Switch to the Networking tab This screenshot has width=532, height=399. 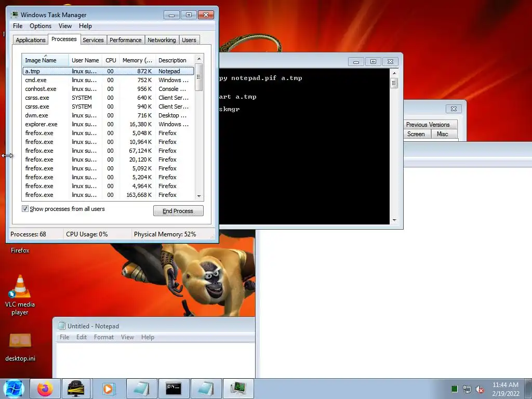tap(162, 40)
